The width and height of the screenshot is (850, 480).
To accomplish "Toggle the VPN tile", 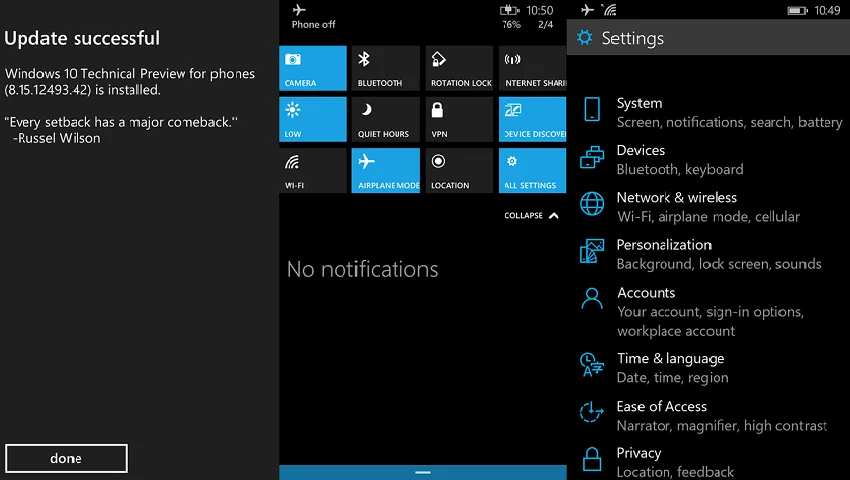I will pos(459,119).
